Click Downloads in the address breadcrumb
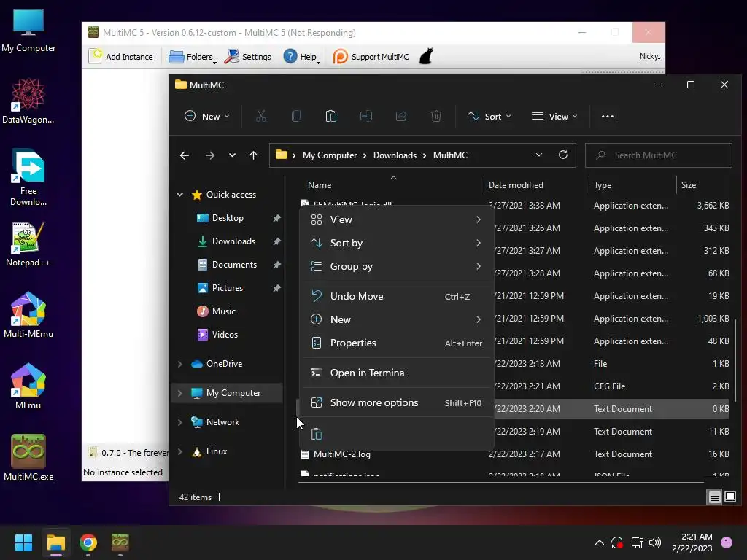747x560 pixels. pos(395,155)
